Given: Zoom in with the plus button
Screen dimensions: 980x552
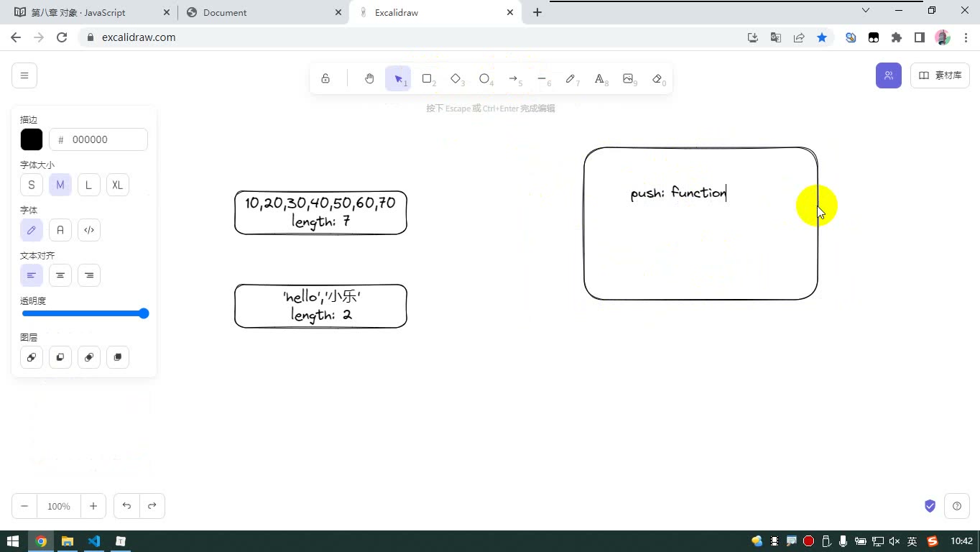Looking at the screenshot, I should 93,506.
